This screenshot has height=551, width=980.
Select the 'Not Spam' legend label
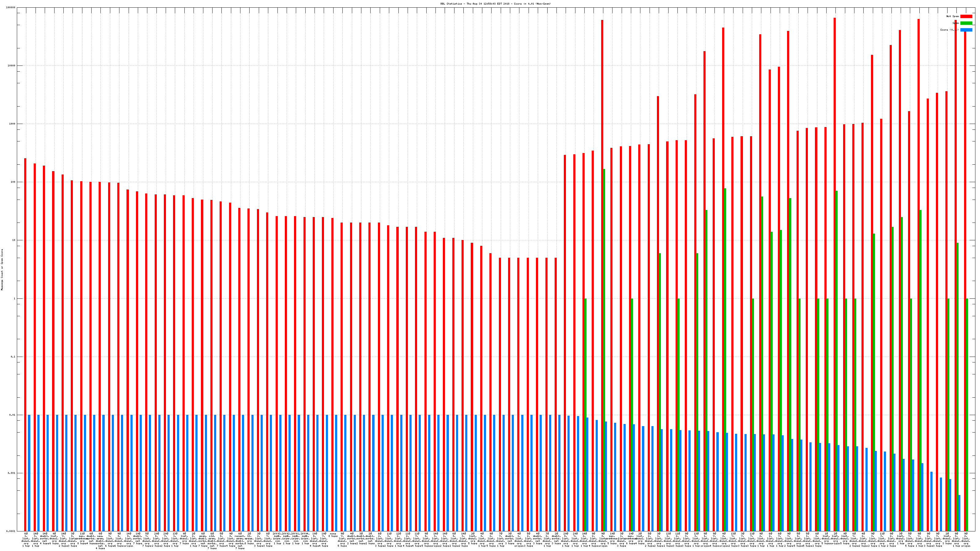tap(953, 16)
